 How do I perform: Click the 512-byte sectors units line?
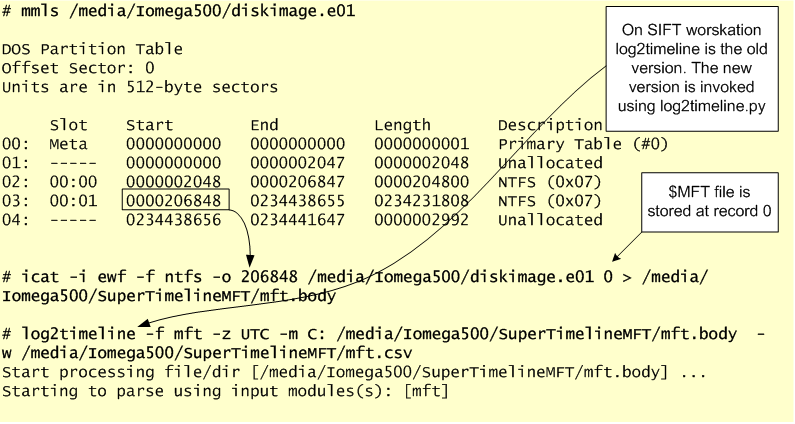140,86
